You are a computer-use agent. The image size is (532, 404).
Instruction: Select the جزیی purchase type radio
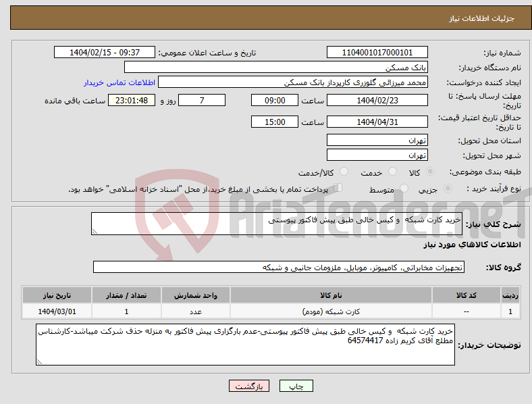448,188
